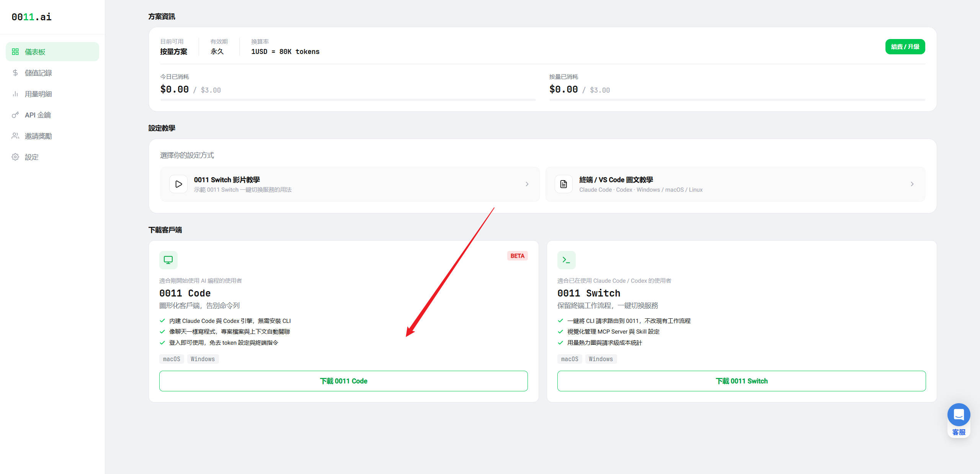Click the play icon for 0011 Switch 影片教學
The width and height of the screenshot is (980, 474).
[178, 184]
